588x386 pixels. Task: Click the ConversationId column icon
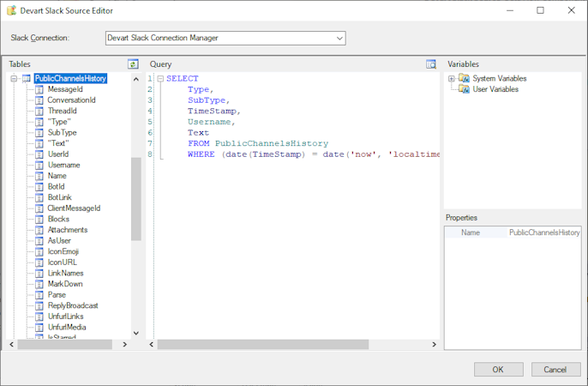coord(39,100)
